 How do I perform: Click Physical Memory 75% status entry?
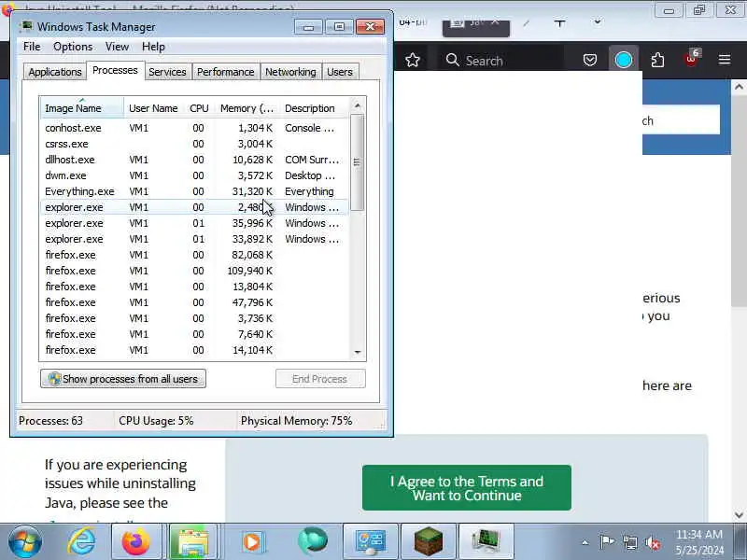tap(296, 421)
